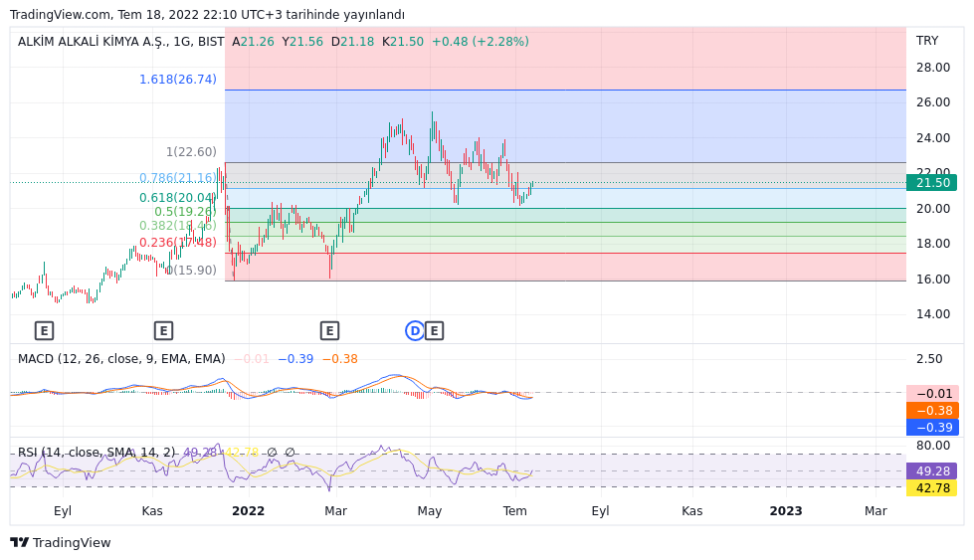Click the blue MACD value tag -0.39

932,427
